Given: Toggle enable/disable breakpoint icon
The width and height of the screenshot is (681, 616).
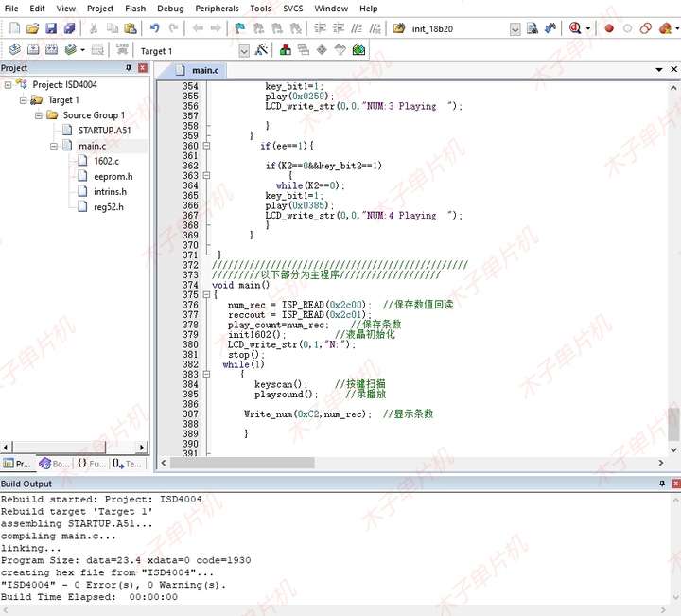Looking at the screenshot, I should tap(628, 28).
